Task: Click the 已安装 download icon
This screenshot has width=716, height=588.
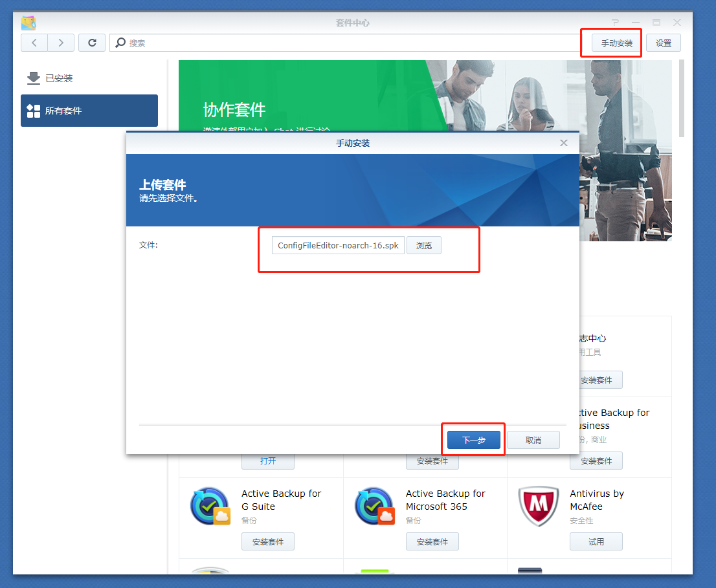Action: (33, 78)
